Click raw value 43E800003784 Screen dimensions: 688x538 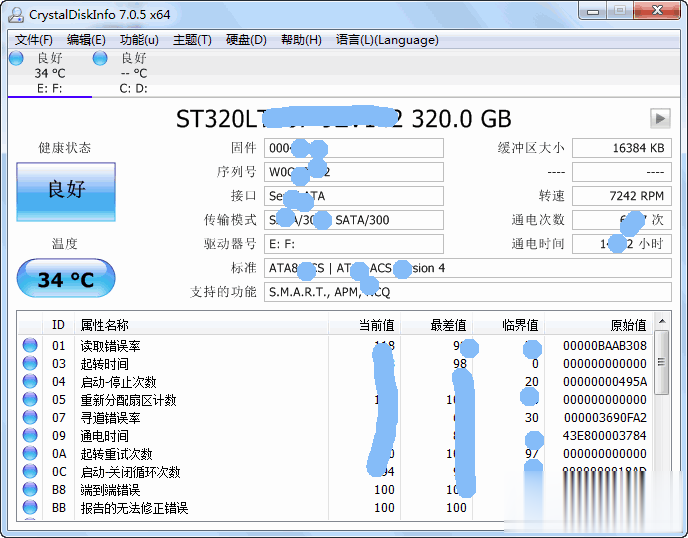(605, 436)
